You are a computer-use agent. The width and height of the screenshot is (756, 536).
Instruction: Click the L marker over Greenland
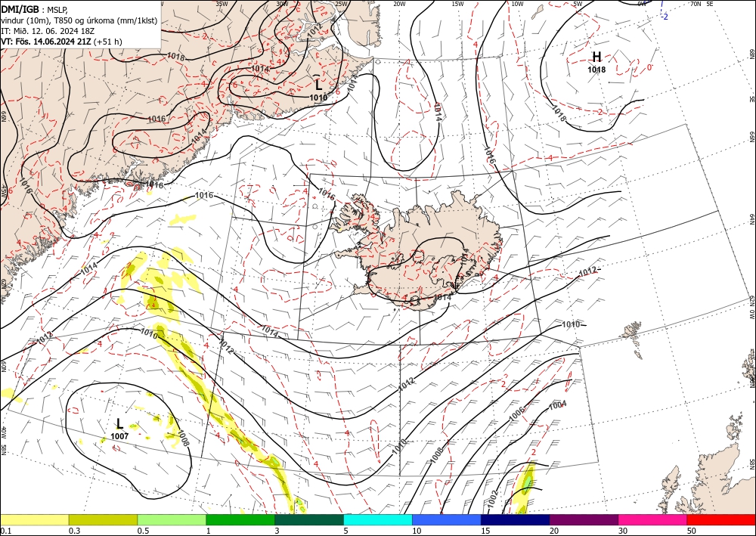tap(318, 85)
